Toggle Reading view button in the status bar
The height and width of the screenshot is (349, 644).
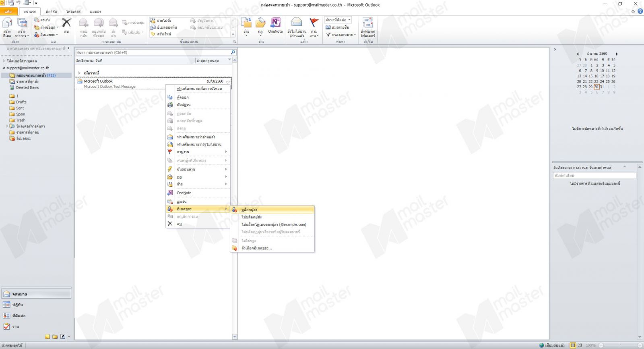pos(580,345)
